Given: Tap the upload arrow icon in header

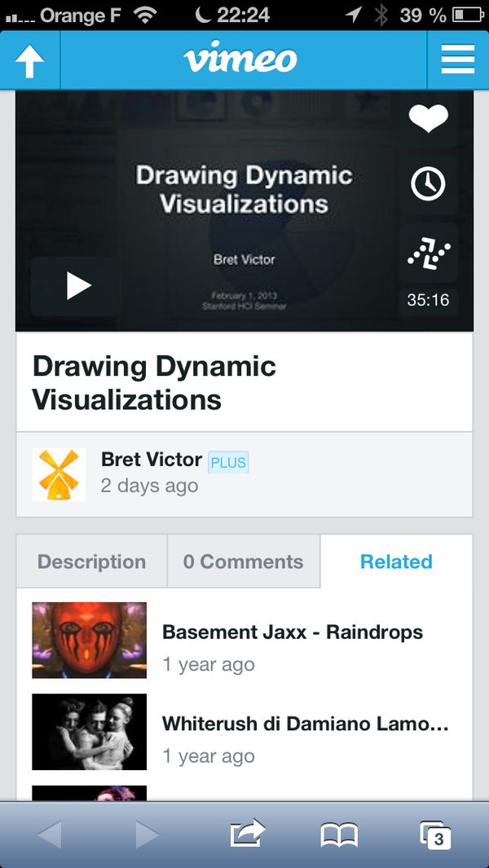Looking at the screenshot, I should (29, 61).
